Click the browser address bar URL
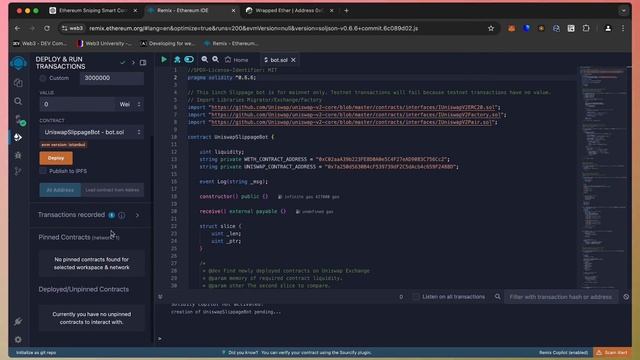 [x=253, y=28]
